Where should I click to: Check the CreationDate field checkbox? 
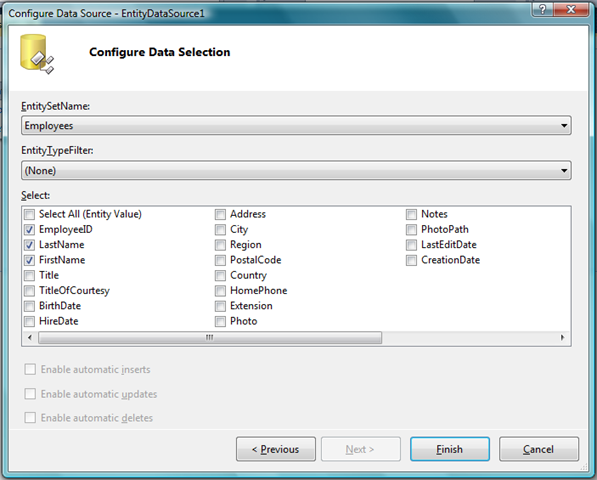[x=411, y=260]
